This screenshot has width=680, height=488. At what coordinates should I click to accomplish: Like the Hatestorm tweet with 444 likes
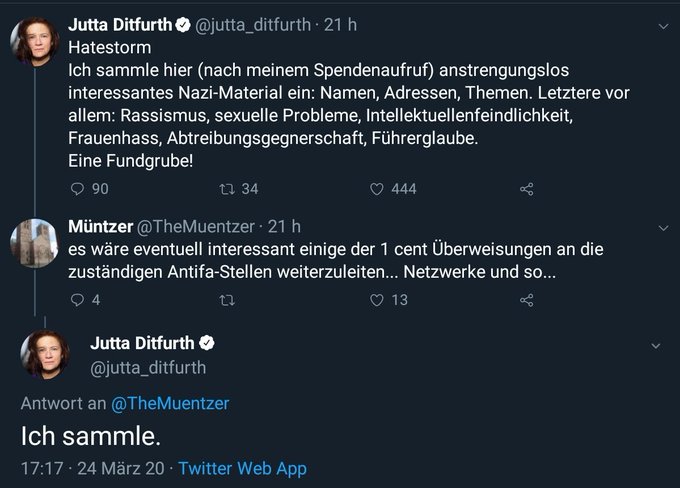377,189
